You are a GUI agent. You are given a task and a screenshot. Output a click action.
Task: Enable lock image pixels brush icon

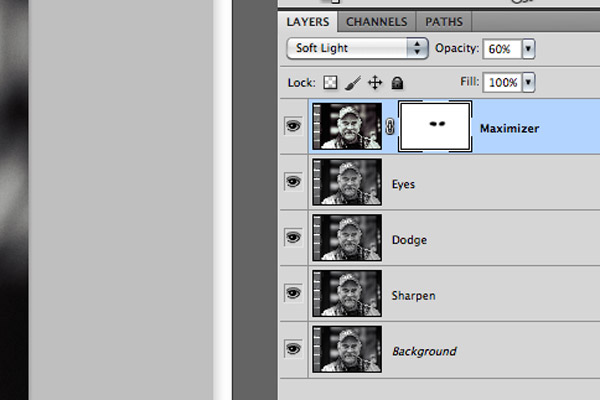pyautogui.click(x=353, y=83)
